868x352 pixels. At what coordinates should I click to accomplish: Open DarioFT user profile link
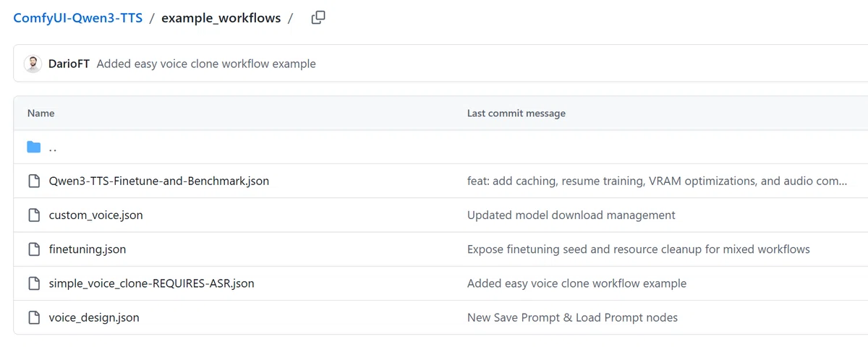point(69,64)
